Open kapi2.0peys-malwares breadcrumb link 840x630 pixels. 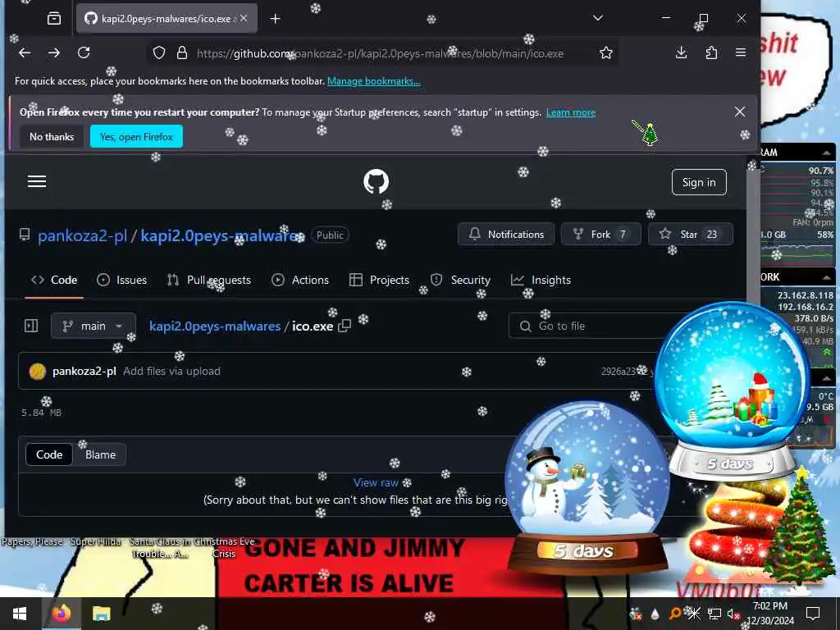(x=215, y=326)
